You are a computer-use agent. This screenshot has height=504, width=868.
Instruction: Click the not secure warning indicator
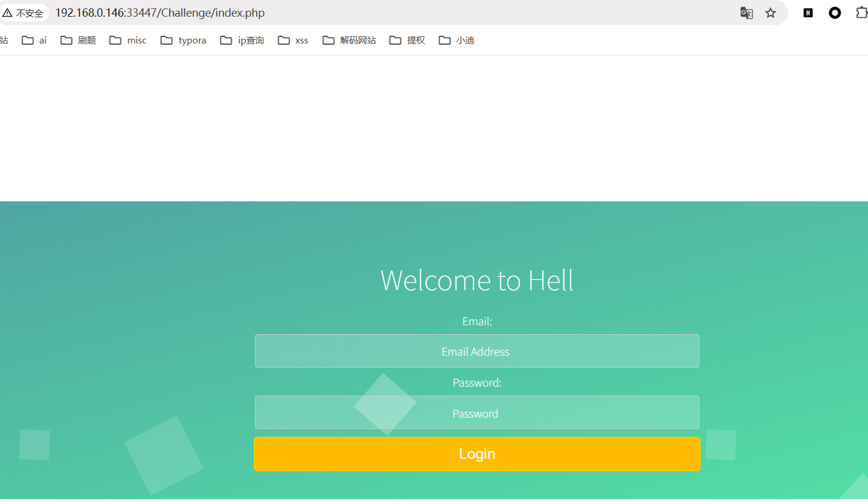coord(23,13)
